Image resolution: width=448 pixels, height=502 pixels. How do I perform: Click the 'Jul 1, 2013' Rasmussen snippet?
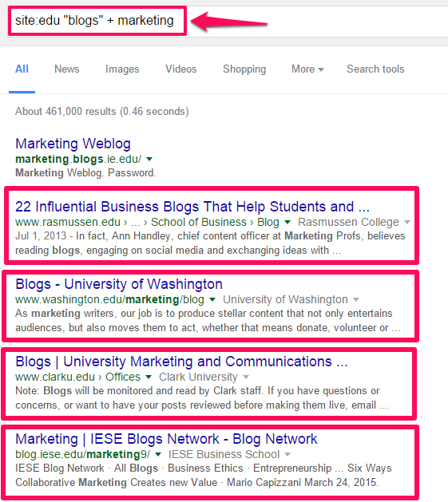210,243
